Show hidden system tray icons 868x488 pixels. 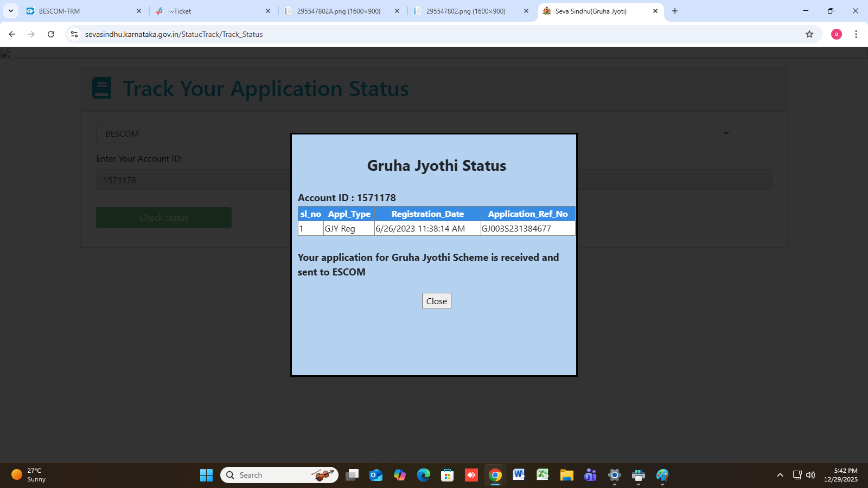tap(780, 475)
